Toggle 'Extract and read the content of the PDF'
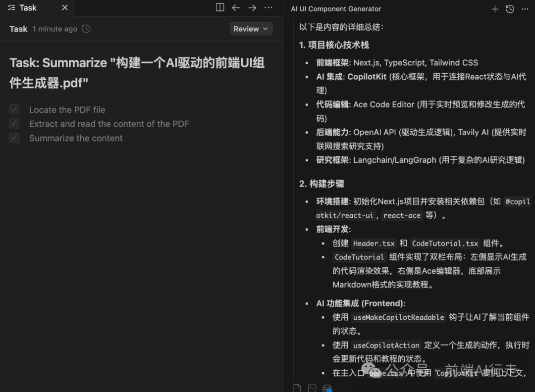The image size is (535, 392). tap(14, 124)
